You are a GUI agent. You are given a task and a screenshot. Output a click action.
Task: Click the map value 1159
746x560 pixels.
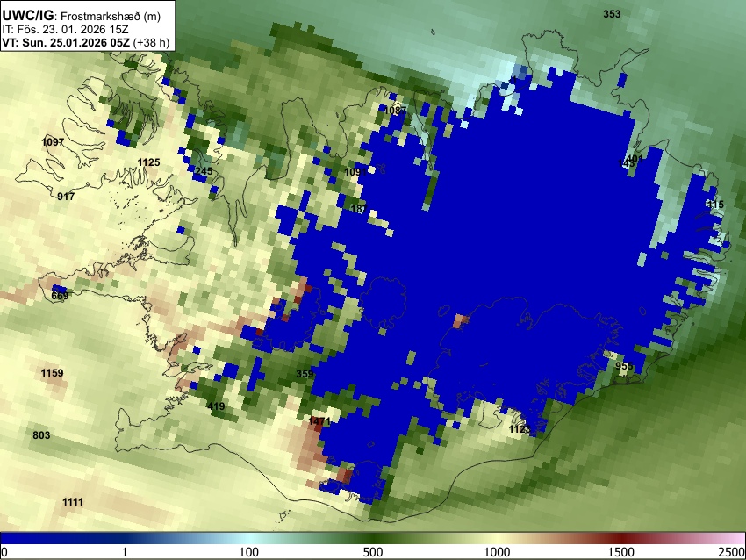(53, 372)
